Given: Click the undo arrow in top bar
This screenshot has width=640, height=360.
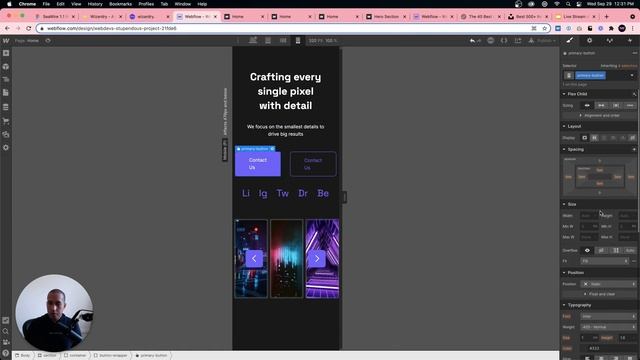Looking at the screenshot, I should (473, 40).
